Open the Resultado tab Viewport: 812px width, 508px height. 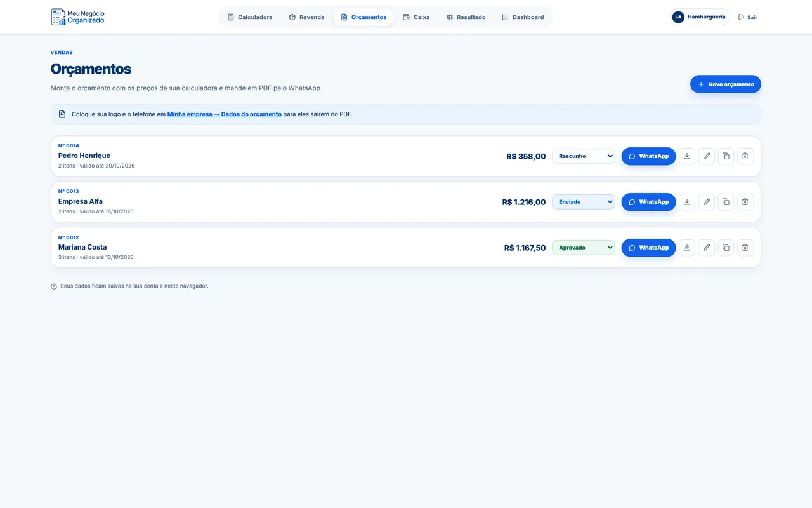click(466, 17)
